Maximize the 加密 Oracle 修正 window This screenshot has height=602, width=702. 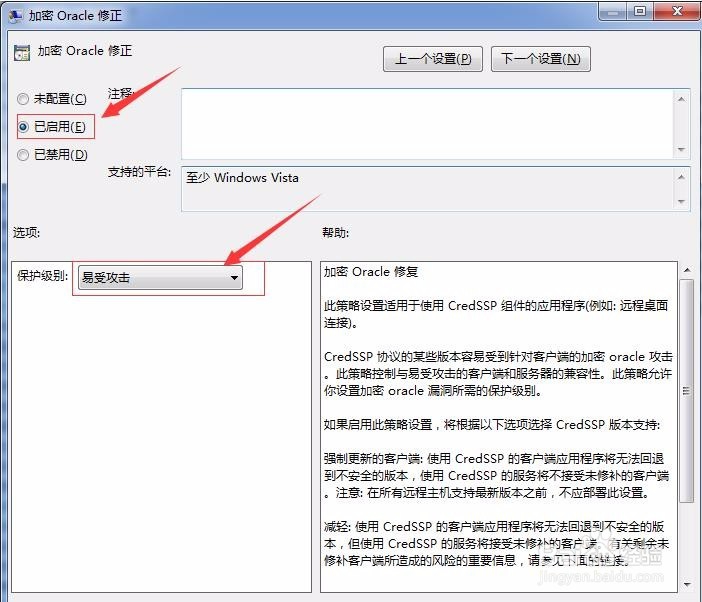pos(640,12)
